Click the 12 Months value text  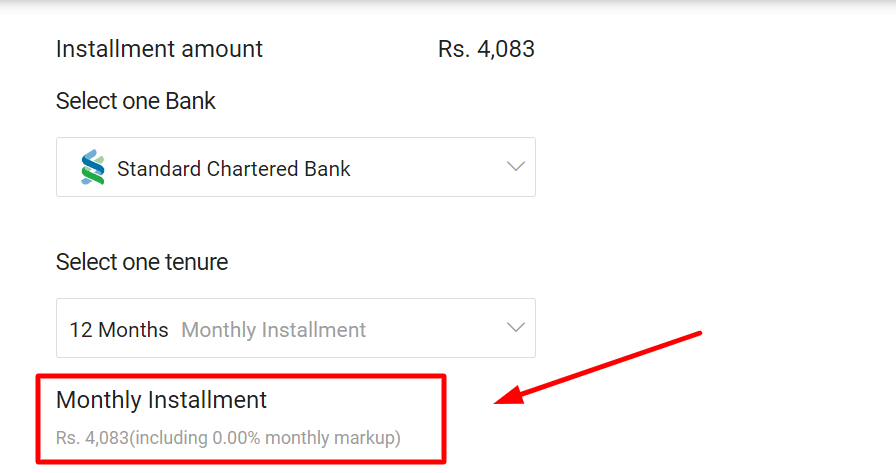tap(119, 330)
